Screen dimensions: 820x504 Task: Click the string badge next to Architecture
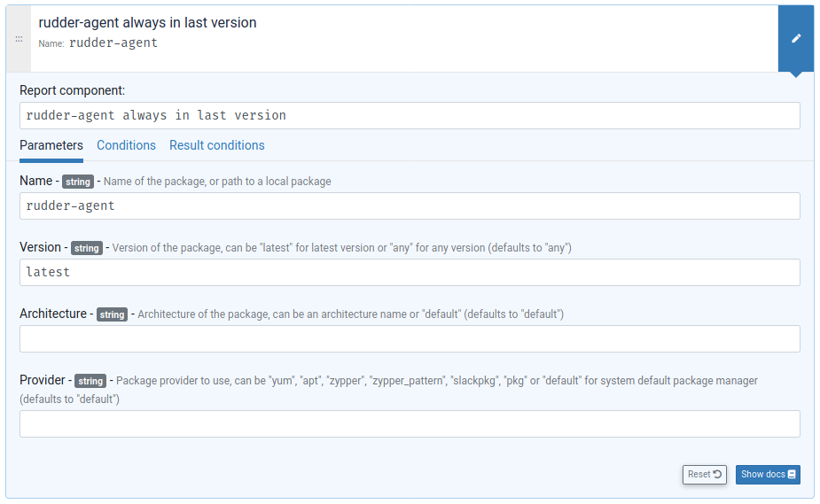point(112,314)
